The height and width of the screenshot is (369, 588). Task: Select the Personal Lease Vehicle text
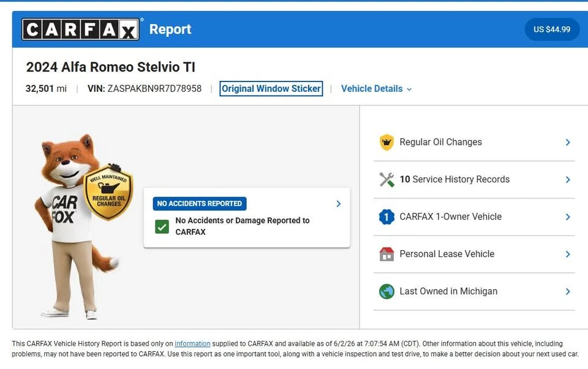pyautogui.click(x=447, y=254)
